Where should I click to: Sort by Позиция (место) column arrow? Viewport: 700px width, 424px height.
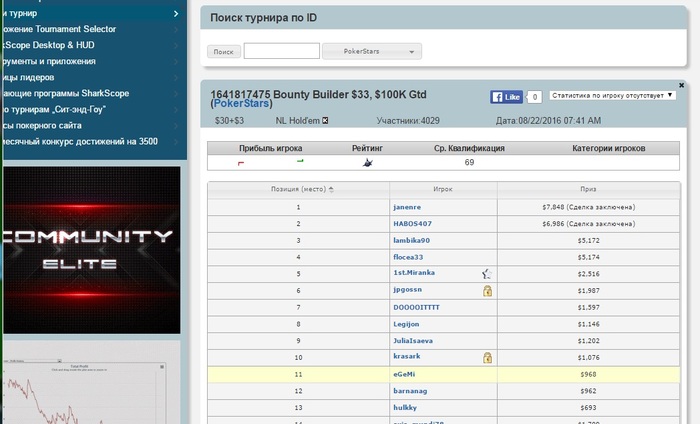pyautogui.click(x=331, y=189)
